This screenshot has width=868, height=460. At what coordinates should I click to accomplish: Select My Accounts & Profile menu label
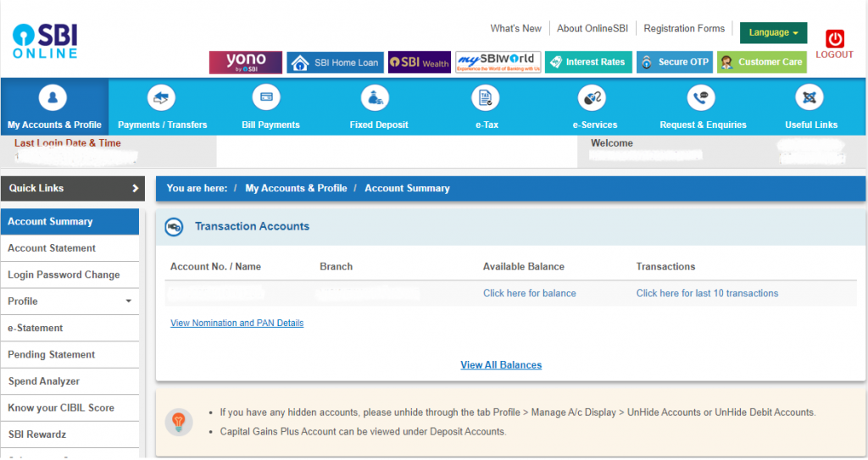point(54,125)
